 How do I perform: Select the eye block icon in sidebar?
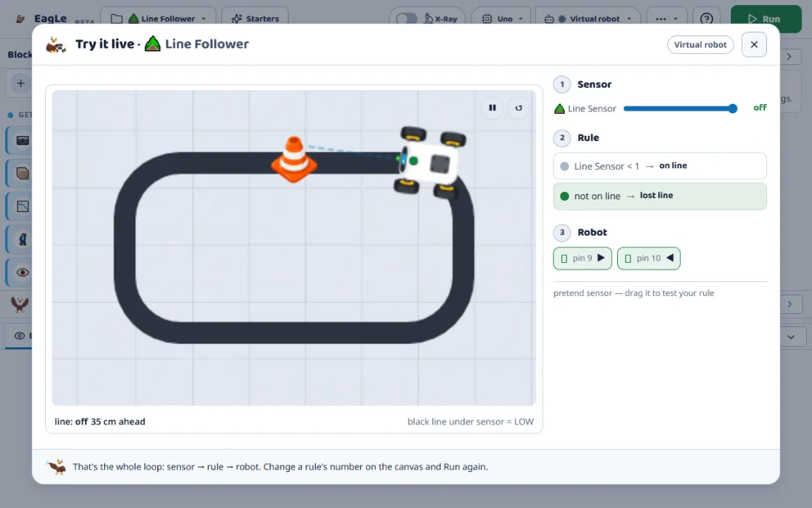(22, 272)
